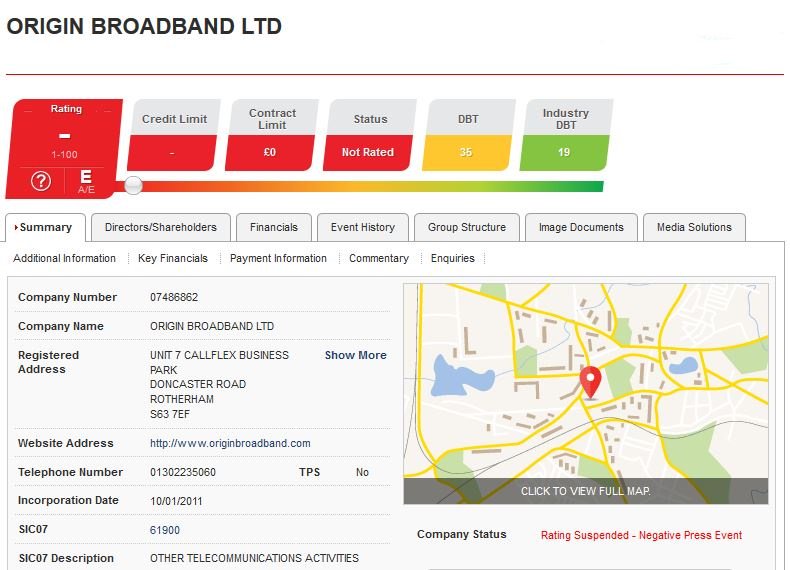Image resolution: width=790 pixels, height=570 pixels.
Task: Click the 'Click to view full map' banner
Action: coord(586,491)
